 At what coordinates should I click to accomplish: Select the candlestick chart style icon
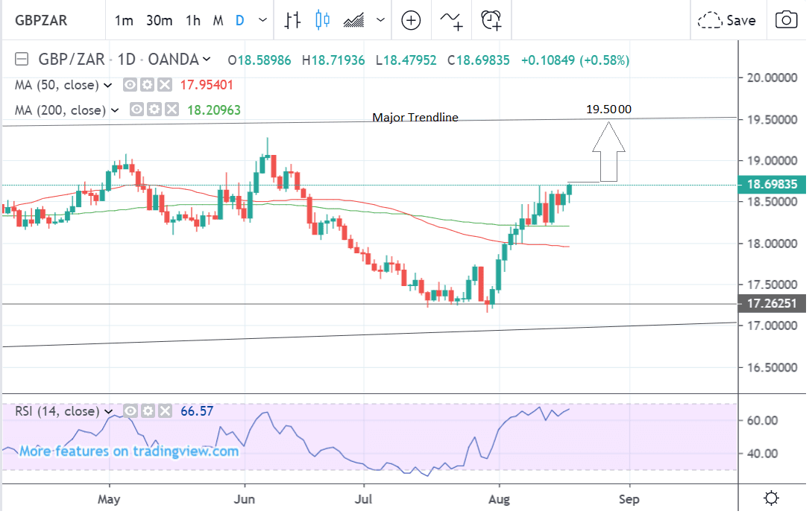[x=322, y=20]
